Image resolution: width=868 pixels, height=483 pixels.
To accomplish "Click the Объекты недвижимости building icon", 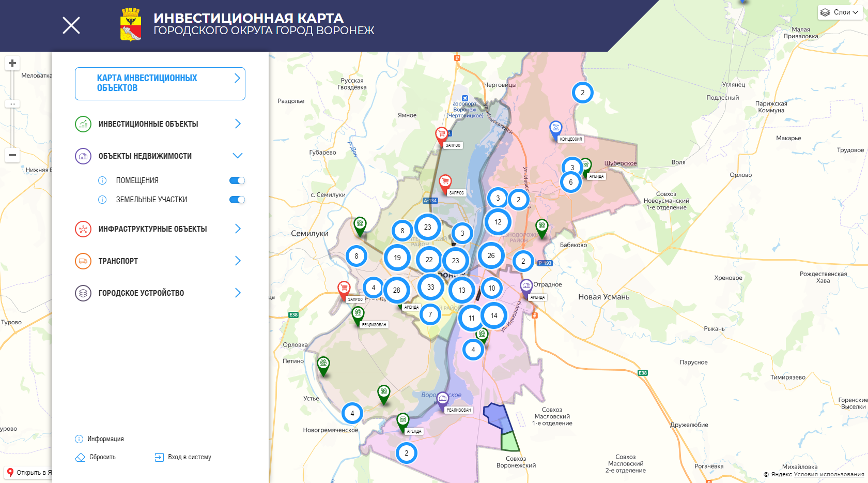I will [83, 156].
